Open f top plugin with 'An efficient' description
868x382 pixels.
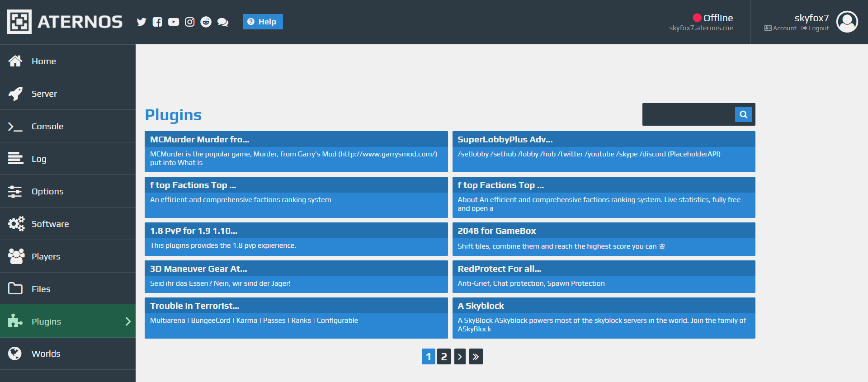click(296, 197)
